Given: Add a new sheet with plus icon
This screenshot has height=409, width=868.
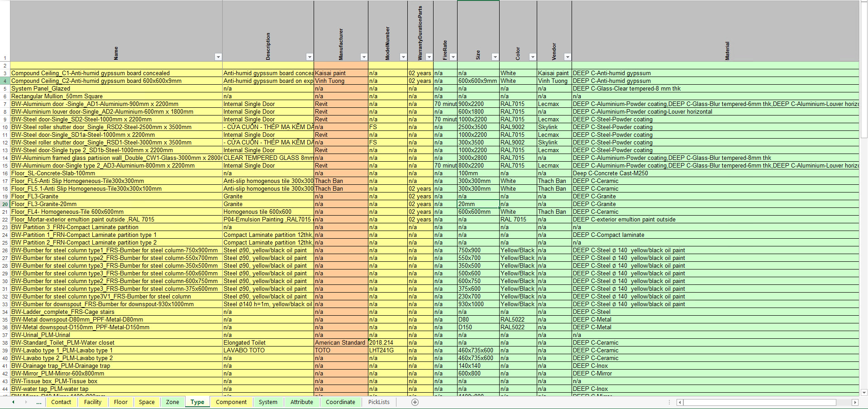Looking at the screenshot, I should click(415, 402).
